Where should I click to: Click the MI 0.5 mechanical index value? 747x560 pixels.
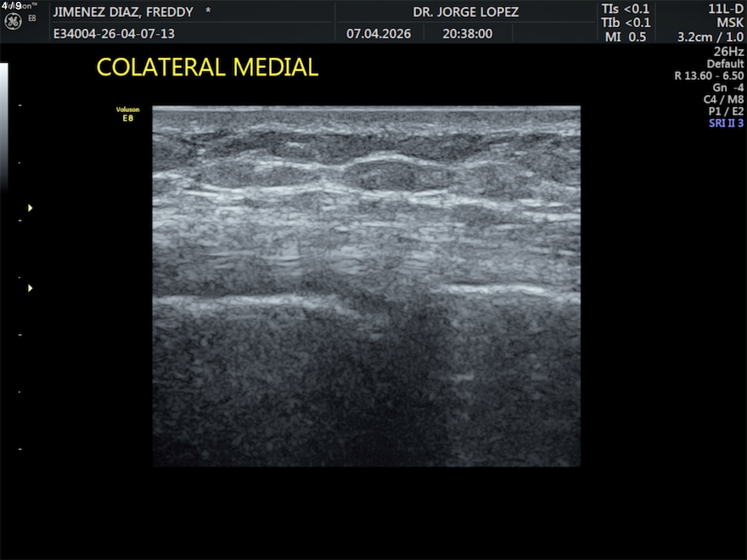(625, 37)
